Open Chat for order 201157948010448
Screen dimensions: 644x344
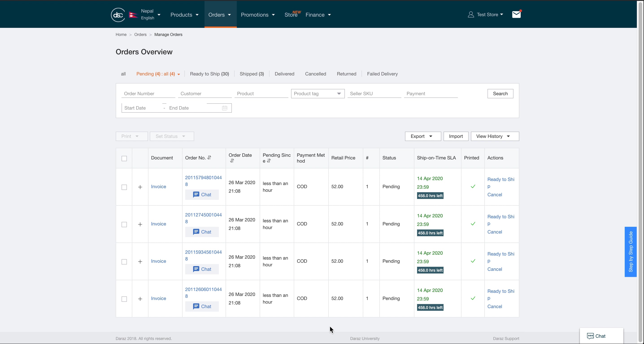(x=202, y=194)
